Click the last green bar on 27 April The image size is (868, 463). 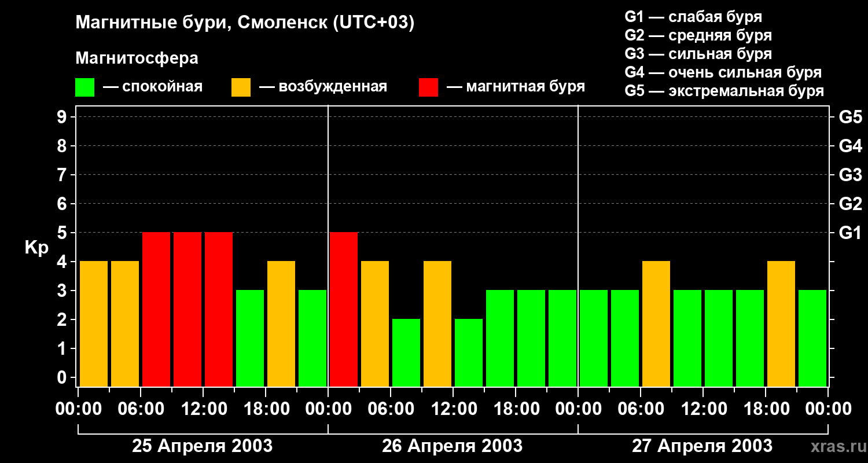click(x=812, y=338)
